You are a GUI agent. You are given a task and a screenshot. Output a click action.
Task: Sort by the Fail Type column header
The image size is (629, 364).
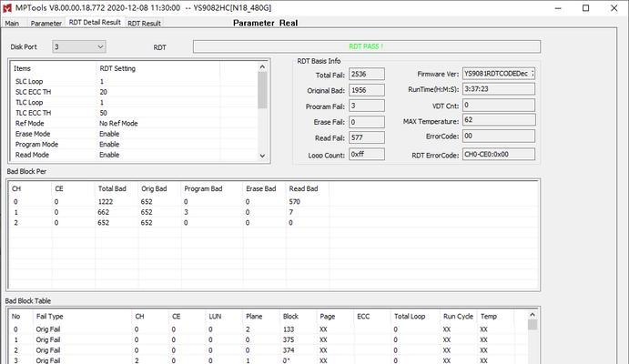[49, 316]
